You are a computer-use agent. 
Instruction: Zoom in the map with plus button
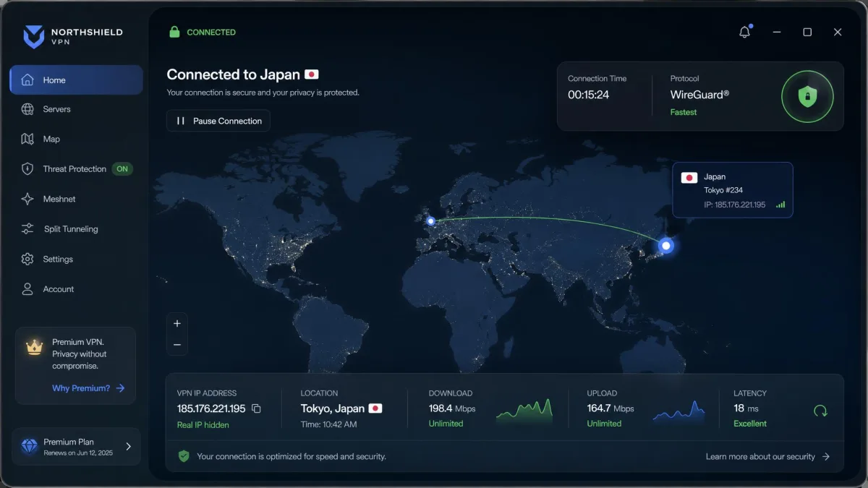(176, 323)
